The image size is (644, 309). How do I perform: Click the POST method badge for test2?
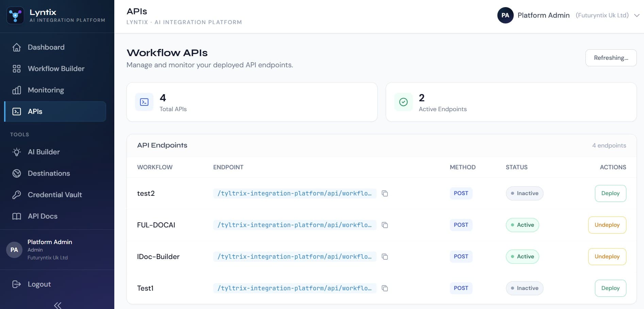(461, 193)
